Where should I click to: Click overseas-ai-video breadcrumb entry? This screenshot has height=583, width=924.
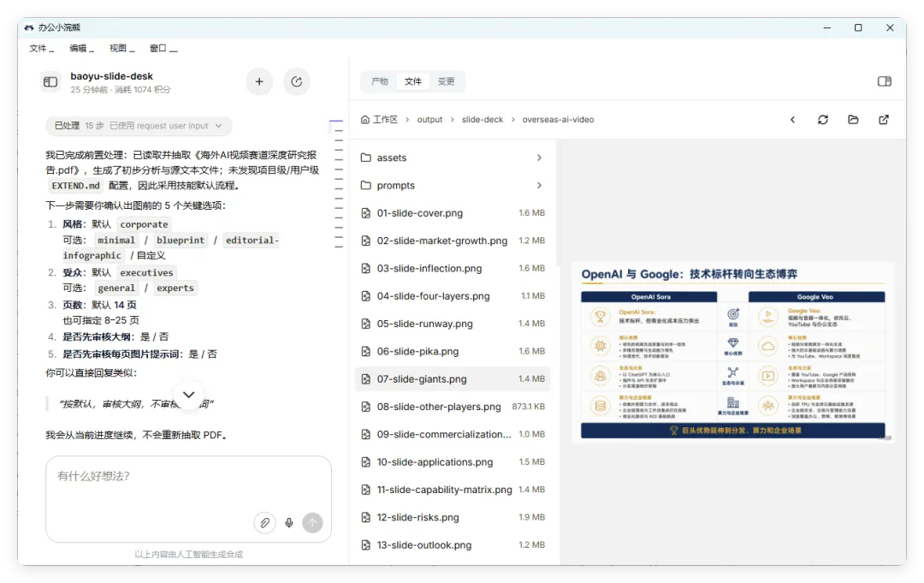click(x=558, y=120)
